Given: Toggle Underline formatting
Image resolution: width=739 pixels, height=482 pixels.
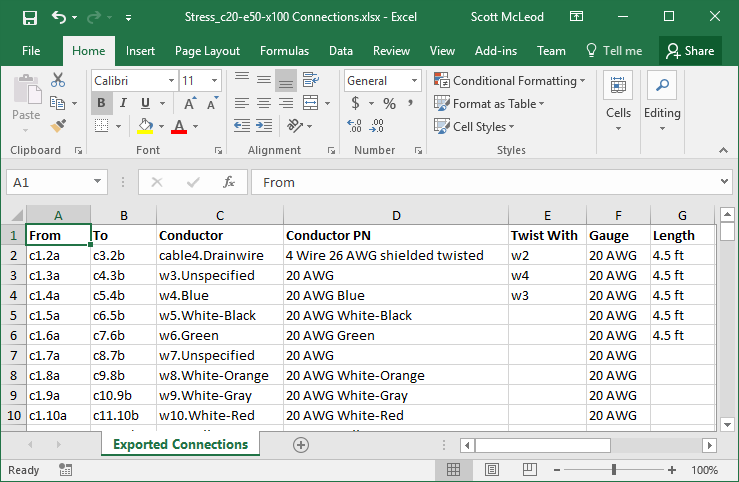Looking at the screenshot, I should [x=145, y=103].
